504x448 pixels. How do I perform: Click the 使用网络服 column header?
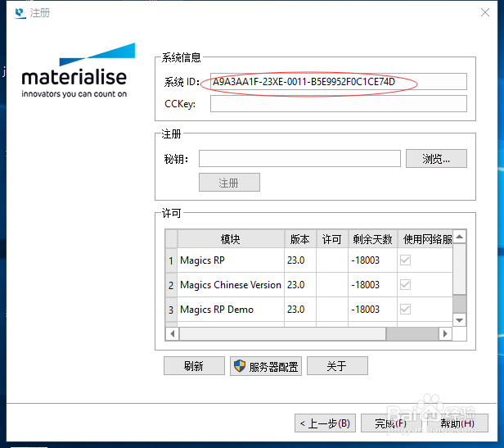(425, 239)
